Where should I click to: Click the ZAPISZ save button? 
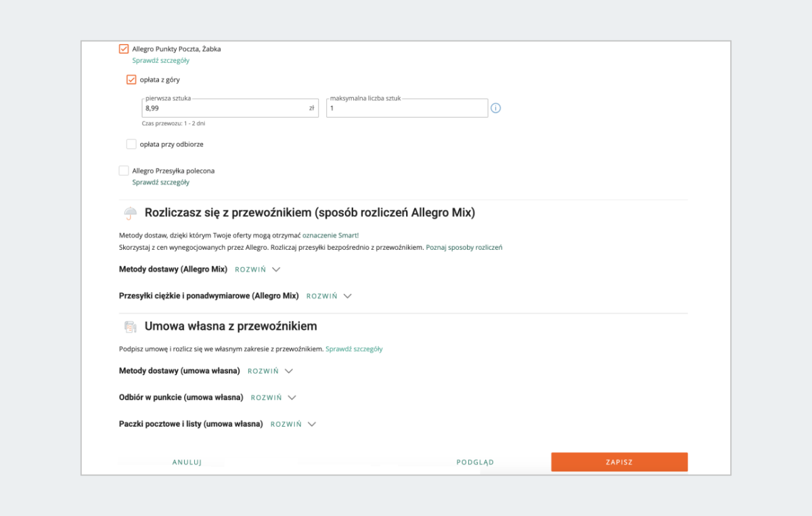pos(619,462)
